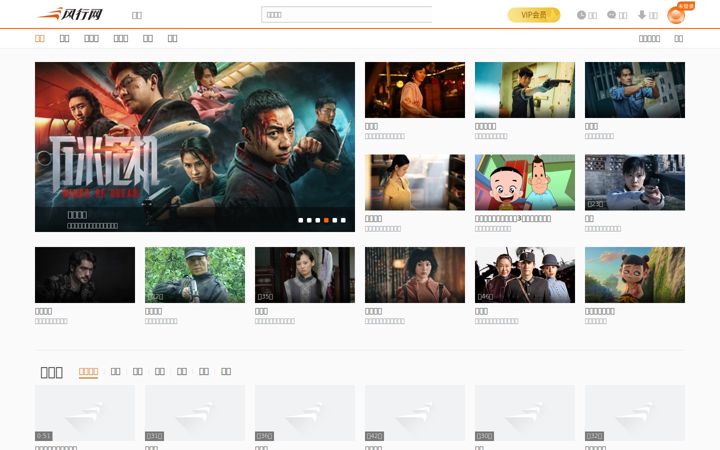The image size is (720, 450).
Task: Open dark portrait thumbnail of bearded man
Action: click(x=85, y=275)
